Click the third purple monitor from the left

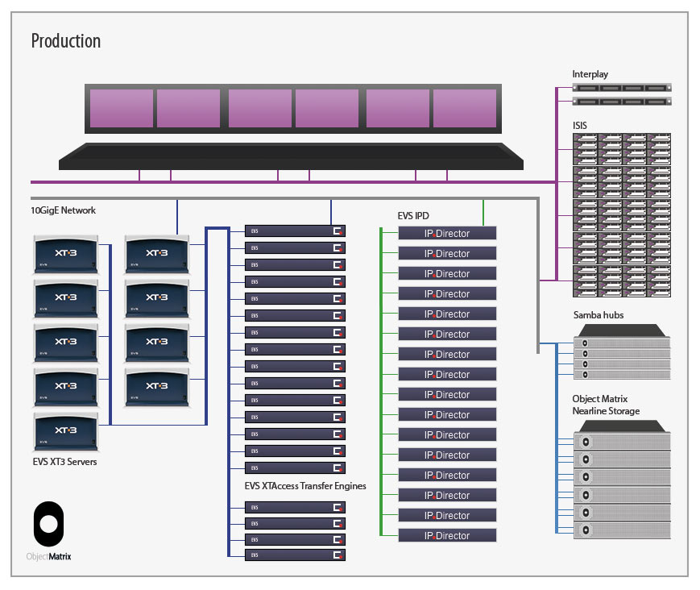pyautogui.click(x=260, y=108)
